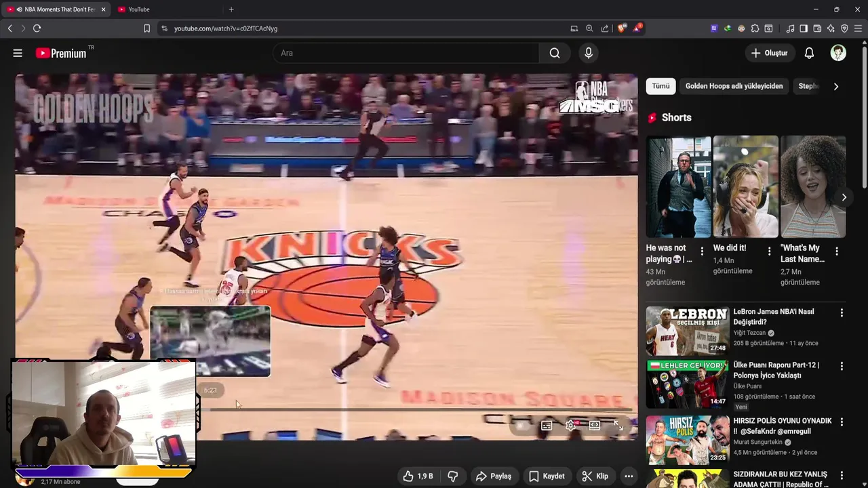Image resolution: width=868 pixels, height=488 pixels.
Task: Open Brave Rewards triangle icon
Action: [637, 28]
